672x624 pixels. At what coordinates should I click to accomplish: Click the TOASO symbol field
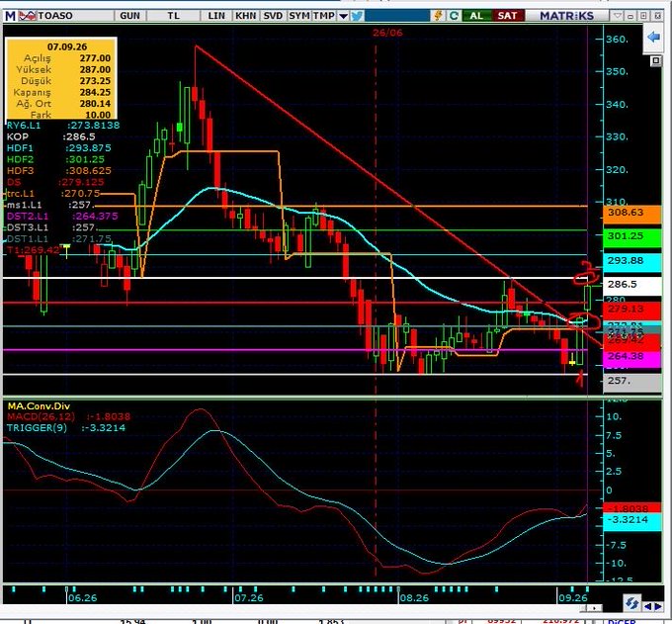(75, 16)
